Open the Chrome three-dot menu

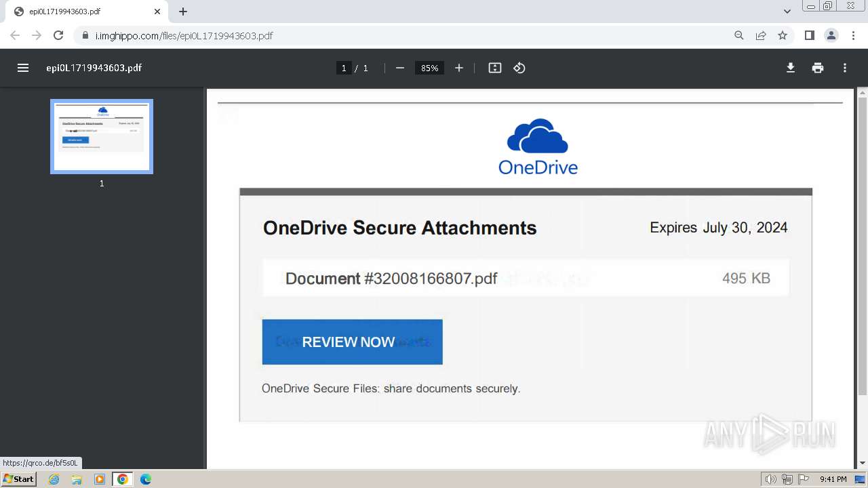pos(853,35)
